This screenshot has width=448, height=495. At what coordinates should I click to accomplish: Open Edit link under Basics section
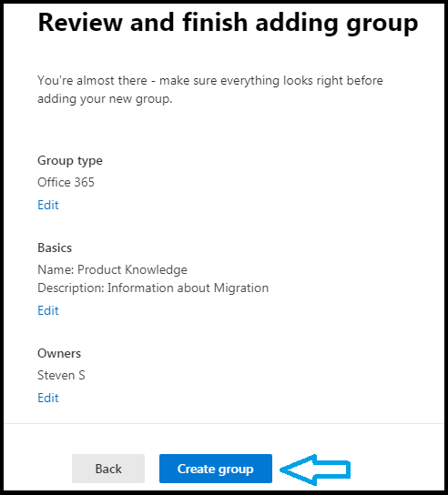pos(48,310)
